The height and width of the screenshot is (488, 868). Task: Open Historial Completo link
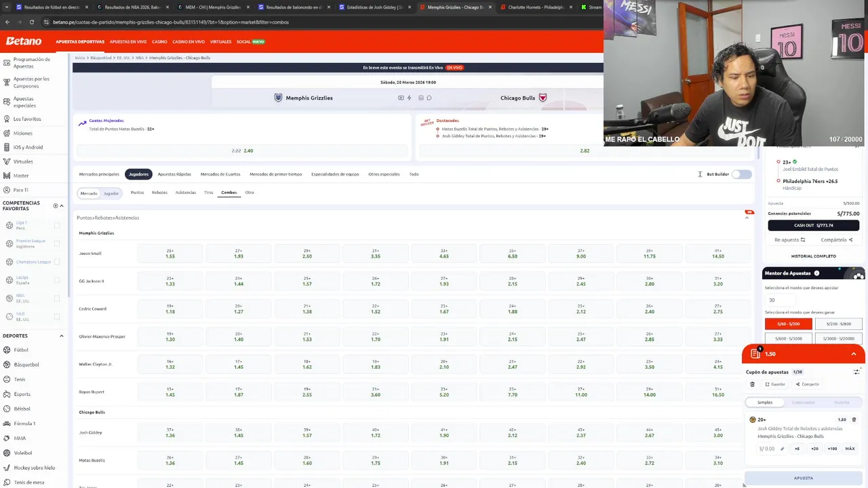(813, 256)
